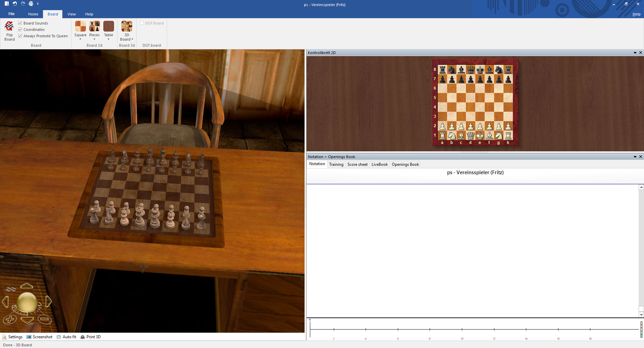This screenshot has height=348, width=644.
Task: Click the Help link at top right
Action: pyautogui.click(x=636, y=14)
